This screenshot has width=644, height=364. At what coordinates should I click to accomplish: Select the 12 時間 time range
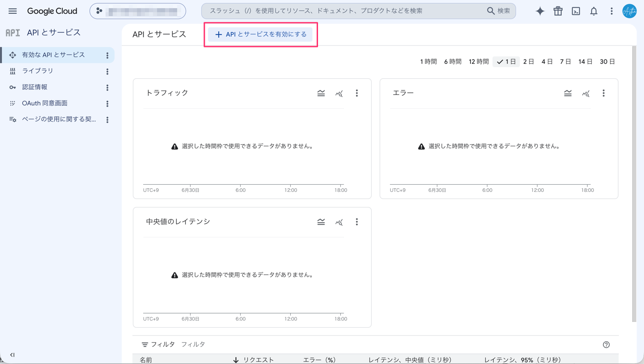pos(479,62)
